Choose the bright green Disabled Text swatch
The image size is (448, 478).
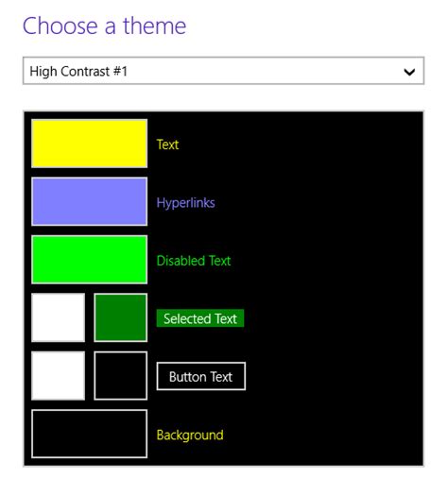pos(89,260)
